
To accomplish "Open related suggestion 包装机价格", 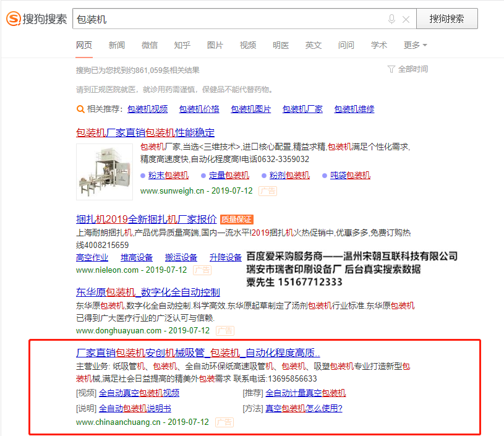I will pyautogui.click(x=199, y=109).
